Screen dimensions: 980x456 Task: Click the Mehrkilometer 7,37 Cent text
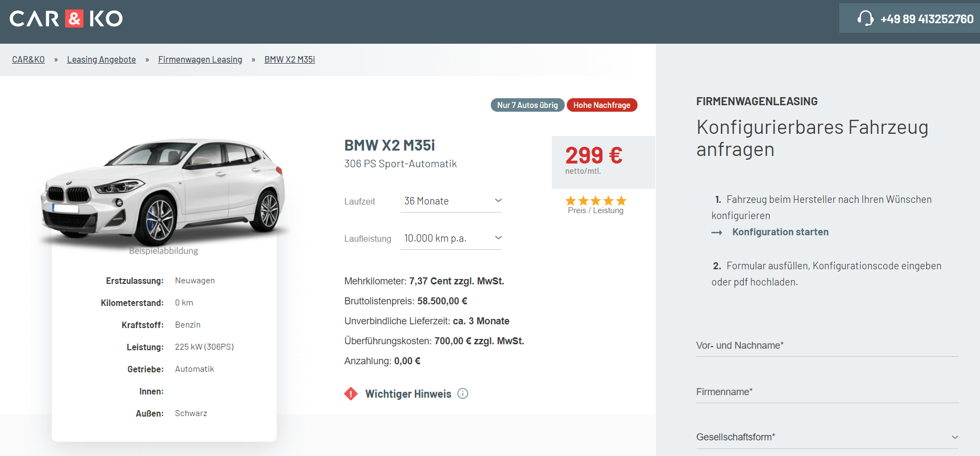(424, 281)
